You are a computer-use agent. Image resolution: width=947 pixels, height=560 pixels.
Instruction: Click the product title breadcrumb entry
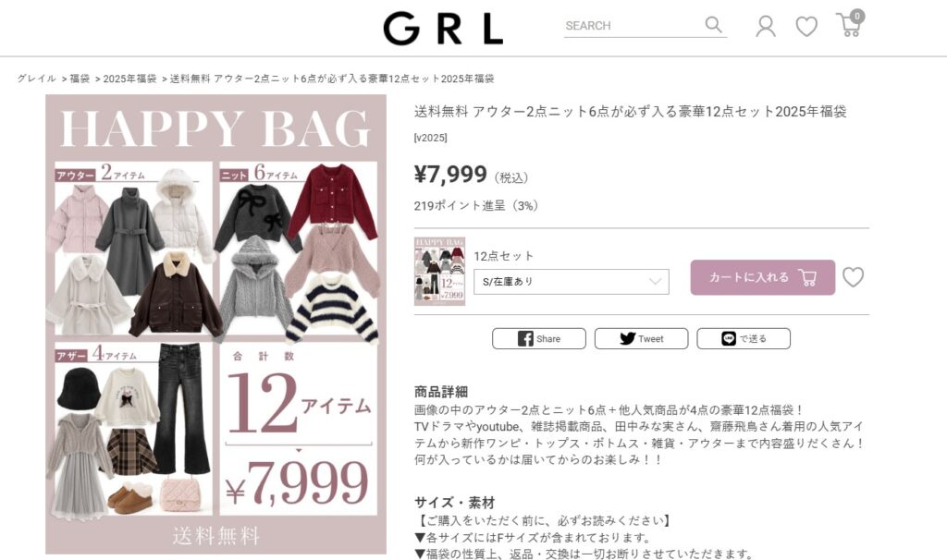point(332,79)
